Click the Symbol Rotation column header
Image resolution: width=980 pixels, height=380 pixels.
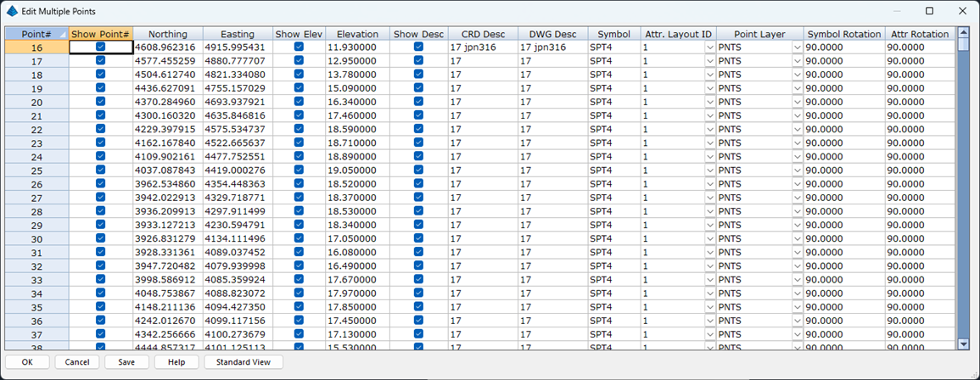coord(843,34)
